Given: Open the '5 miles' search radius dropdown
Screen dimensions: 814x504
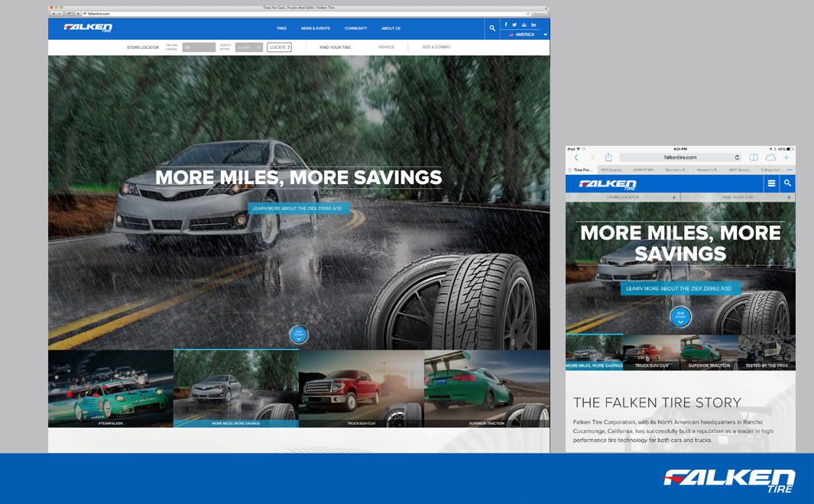Looking at the screenshot, I should coord(248,47).
